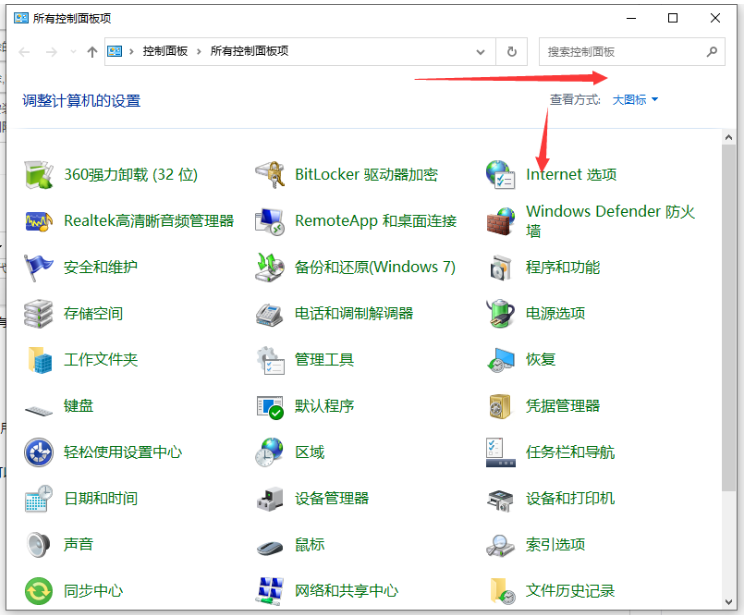
Task: Click the vertical scrollbar thumb
Action: click(728, 318)
